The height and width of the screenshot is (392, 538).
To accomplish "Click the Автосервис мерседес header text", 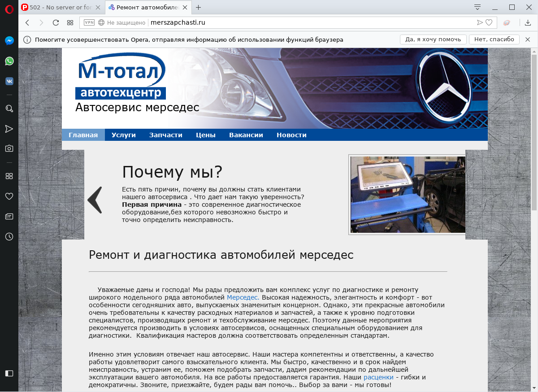I will 137,107.
